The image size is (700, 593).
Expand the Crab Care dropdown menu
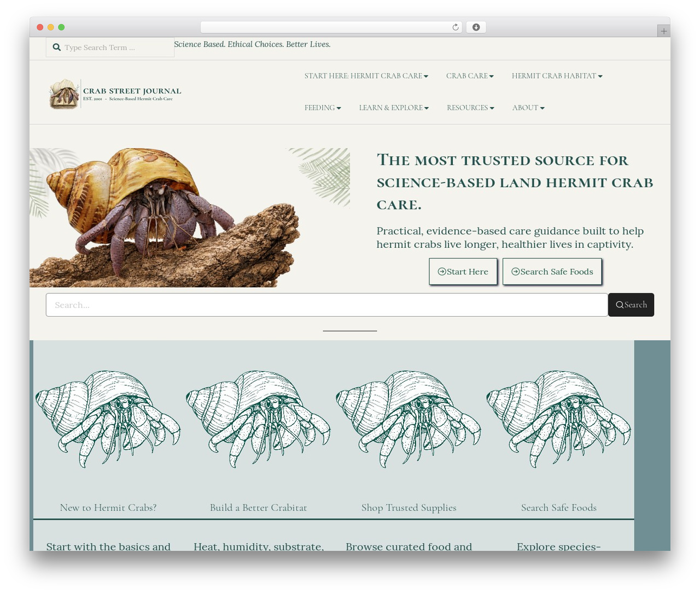[x=470, y=76]
